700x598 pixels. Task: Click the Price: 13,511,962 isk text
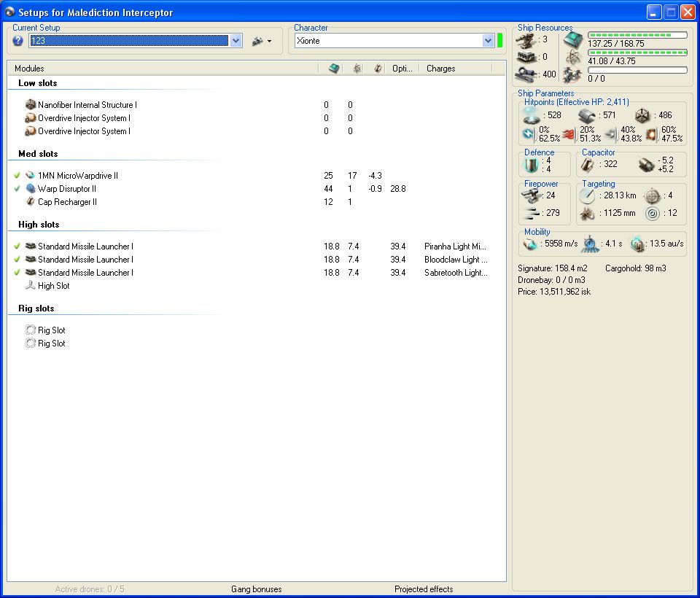[x=554, y=292]
